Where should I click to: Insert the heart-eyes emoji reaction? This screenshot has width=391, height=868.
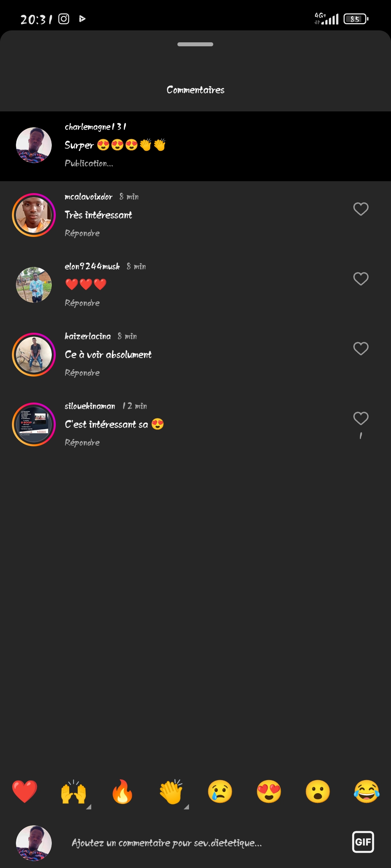pyautogui.click(x=269, y=791)
